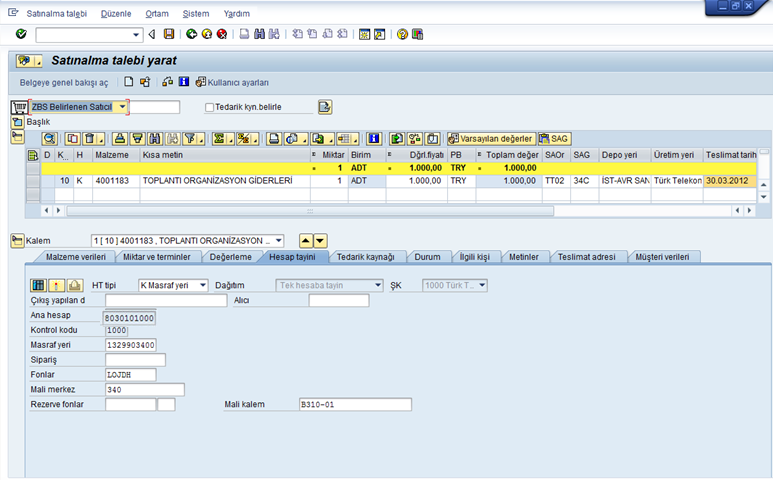Click the green Back arrow icon
The width and height of the screenshot is (773, 480).
[x=191, y=34]
